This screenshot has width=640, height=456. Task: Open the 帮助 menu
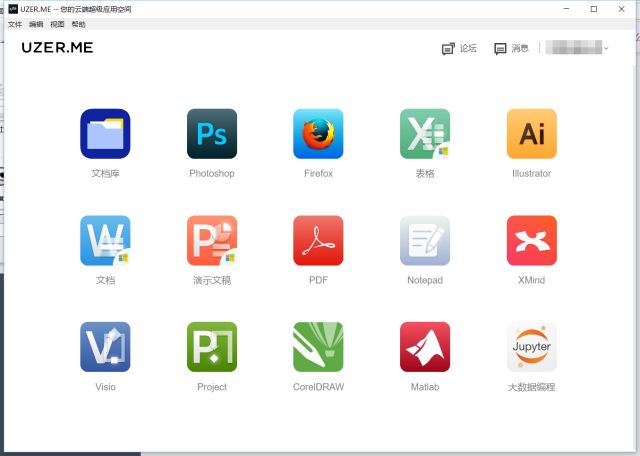[x=78, y=24]
